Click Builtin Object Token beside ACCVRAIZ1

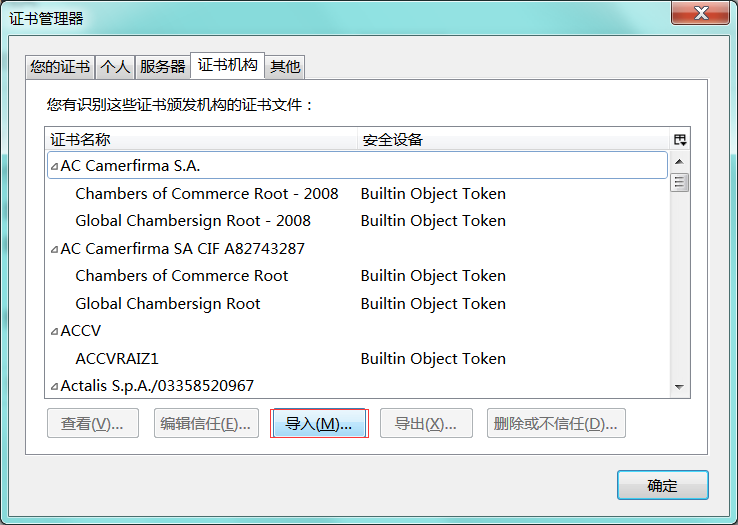pyautogui.click(x=433, y=359)
